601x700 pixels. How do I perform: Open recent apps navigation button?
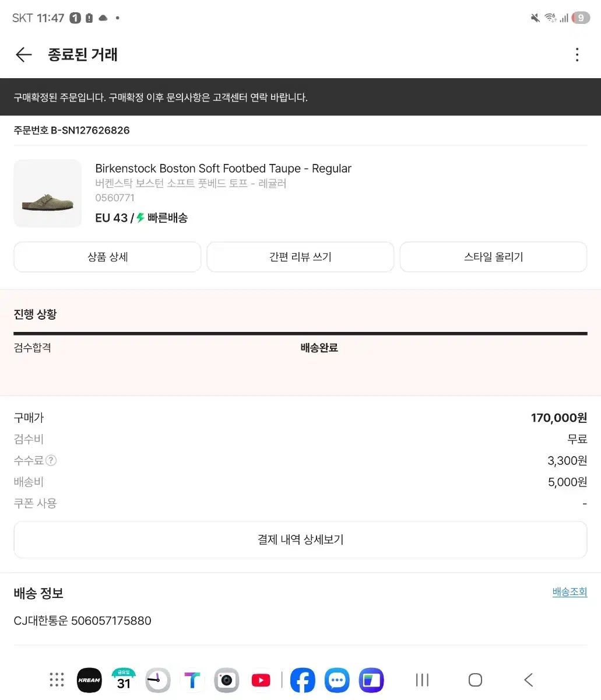422,680
